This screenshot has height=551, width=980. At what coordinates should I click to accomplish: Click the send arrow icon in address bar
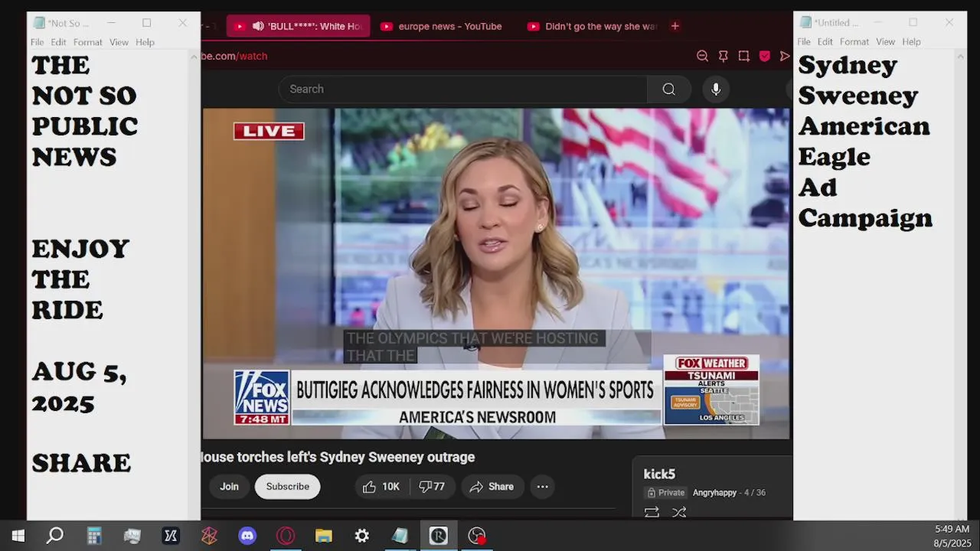pyautogui.click(x=785, y=56)
